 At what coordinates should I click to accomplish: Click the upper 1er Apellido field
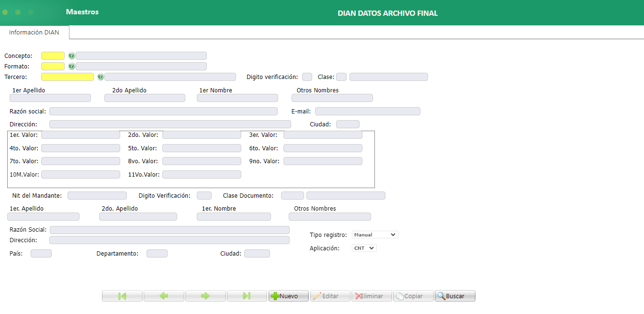(50, 98)
